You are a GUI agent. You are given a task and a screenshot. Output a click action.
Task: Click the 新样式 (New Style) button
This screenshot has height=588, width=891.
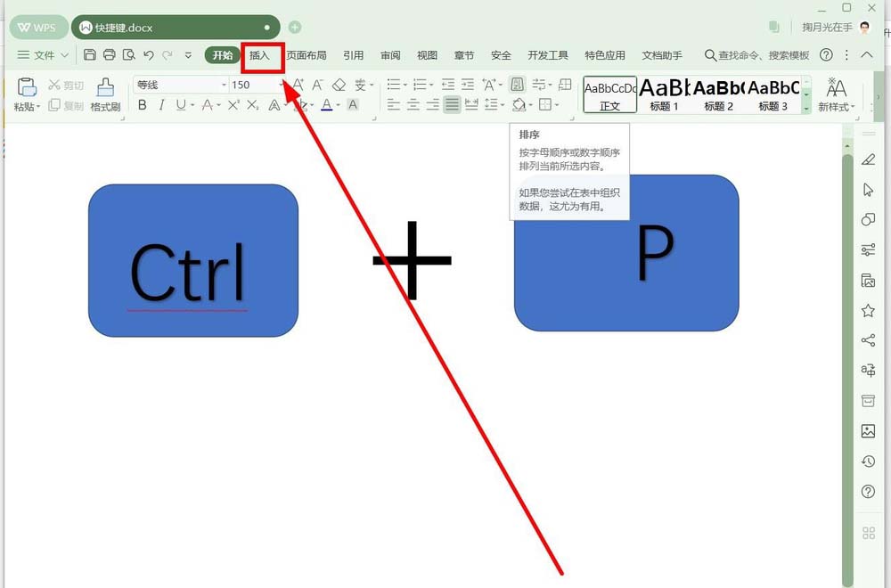(x=836, y=94)
